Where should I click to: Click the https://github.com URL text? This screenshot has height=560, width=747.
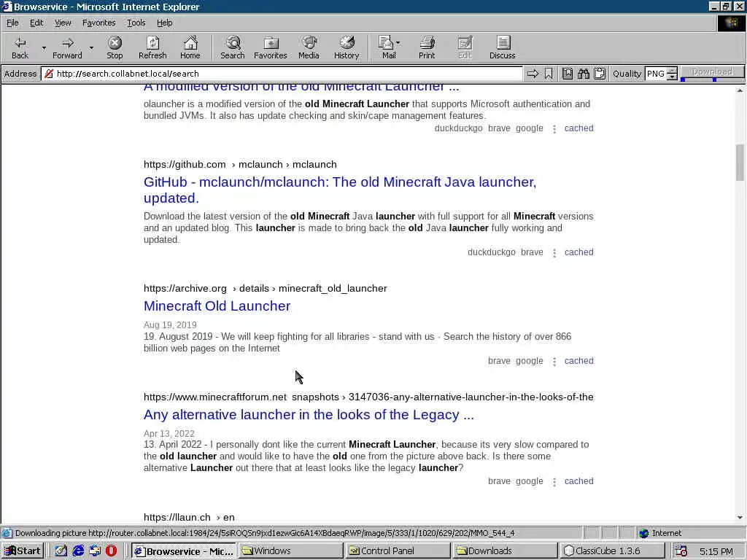tap(185, 164)
